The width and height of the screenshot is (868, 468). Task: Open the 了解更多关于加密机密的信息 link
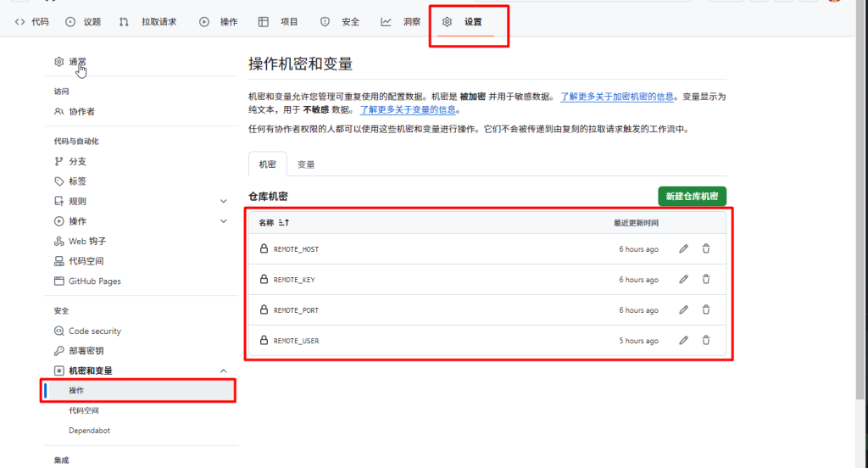(617, 97)
